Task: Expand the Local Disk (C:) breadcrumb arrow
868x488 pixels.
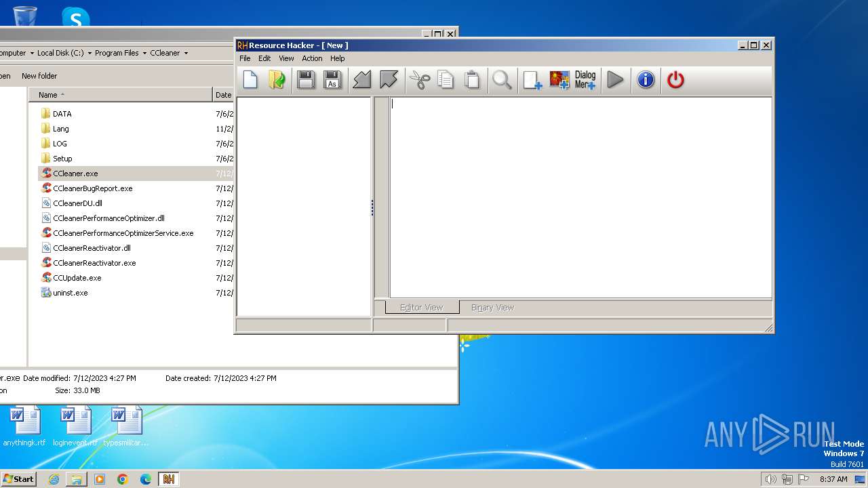Action: coord(90,53)
